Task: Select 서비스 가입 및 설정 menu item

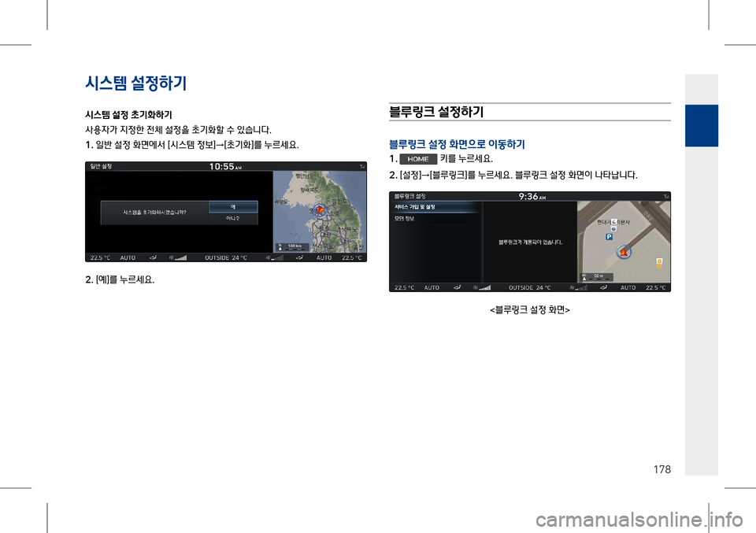Action: 434,207
